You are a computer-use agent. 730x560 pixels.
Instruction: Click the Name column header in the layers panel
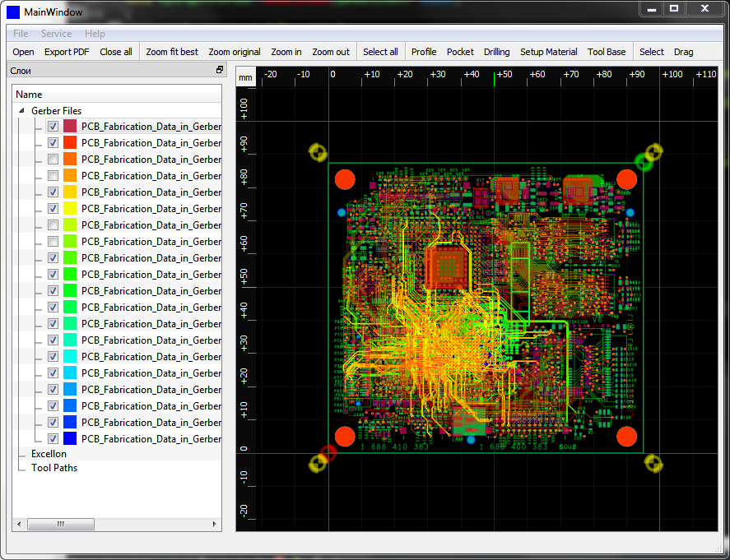point(30,95)
